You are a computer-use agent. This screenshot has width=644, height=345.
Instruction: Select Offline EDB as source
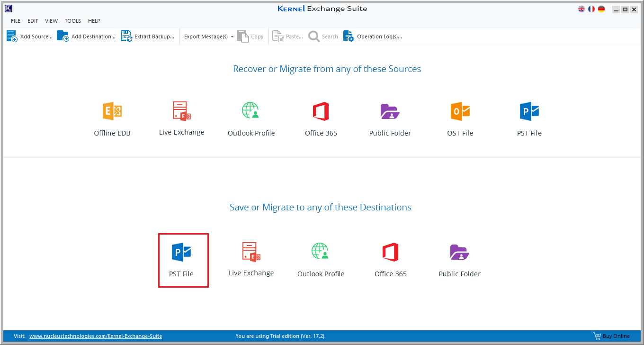tap(112, 119)
